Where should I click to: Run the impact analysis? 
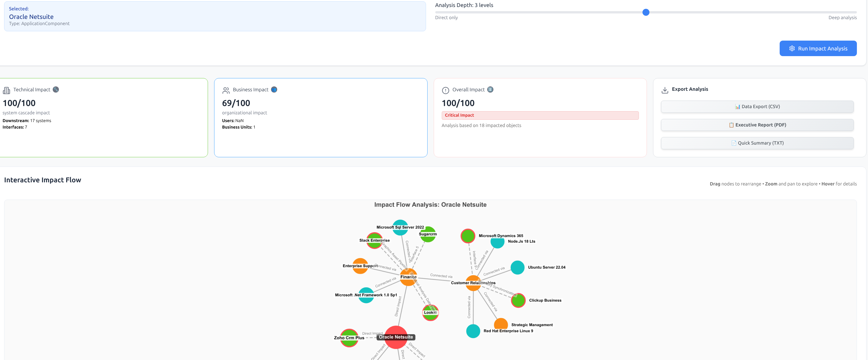(818, 48)
